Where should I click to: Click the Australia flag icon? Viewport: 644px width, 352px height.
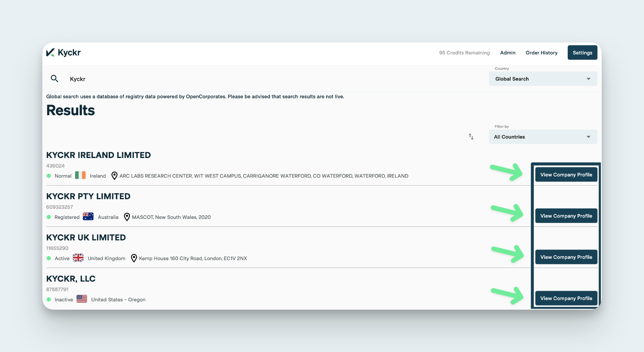click(x=88, y=216)
